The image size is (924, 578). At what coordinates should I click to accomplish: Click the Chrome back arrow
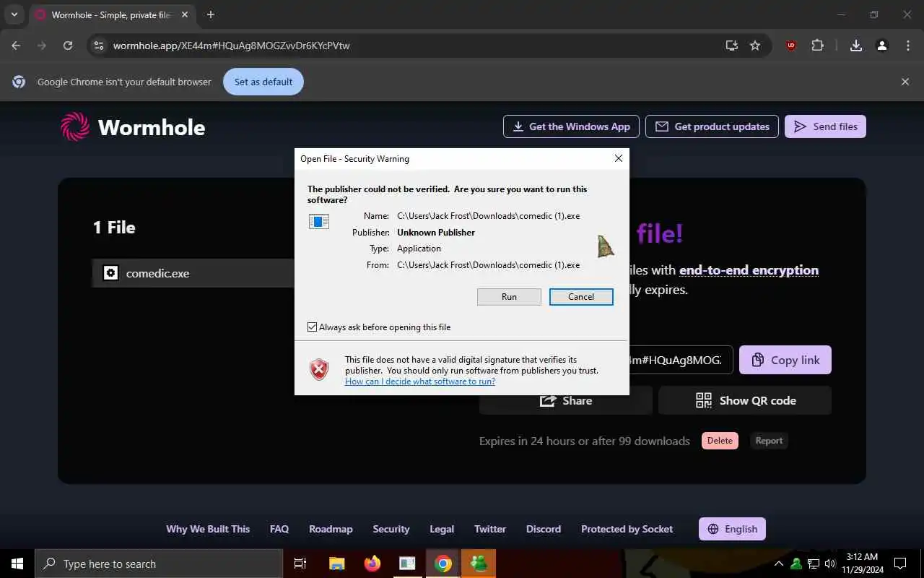[16, 46]
